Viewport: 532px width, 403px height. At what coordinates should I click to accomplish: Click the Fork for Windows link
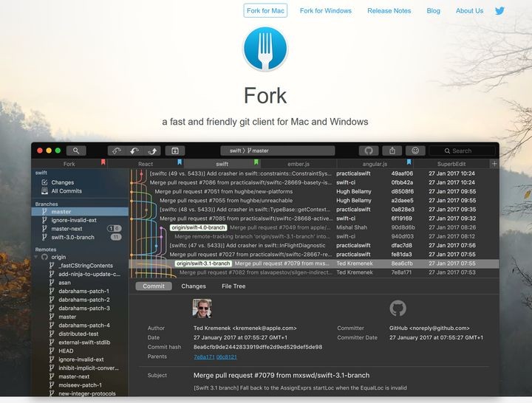pyautogui.click(x=327, y=11)
